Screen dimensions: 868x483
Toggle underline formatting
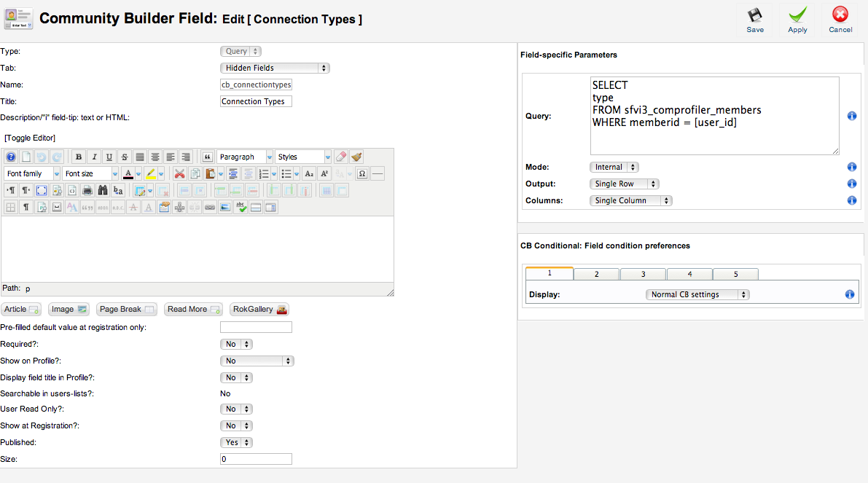pos(109,157)
